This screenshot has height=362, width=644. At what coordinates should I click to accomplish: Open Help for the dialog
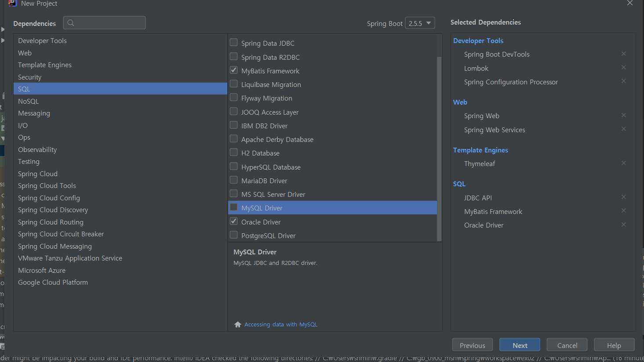coord(614,345)
